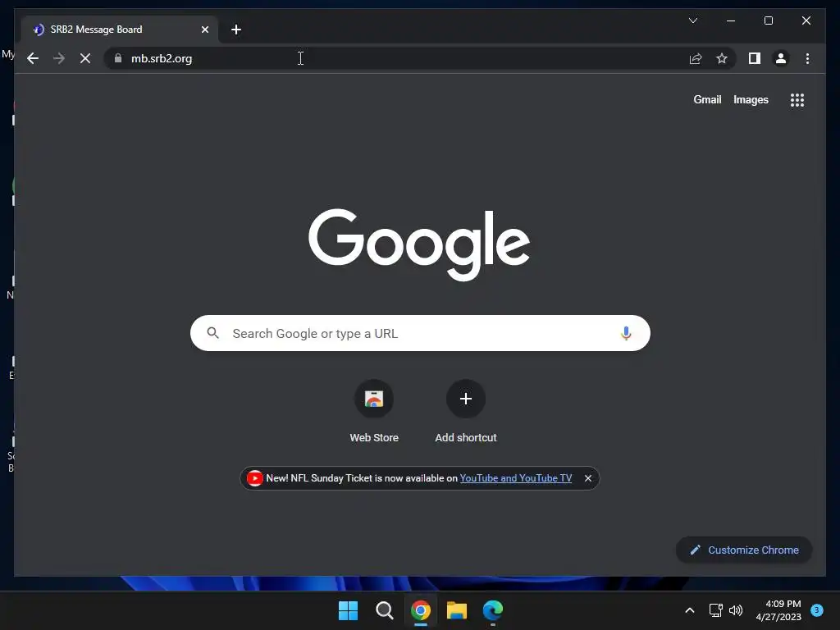Open the Google apps grid

click(x=797, y=100)
